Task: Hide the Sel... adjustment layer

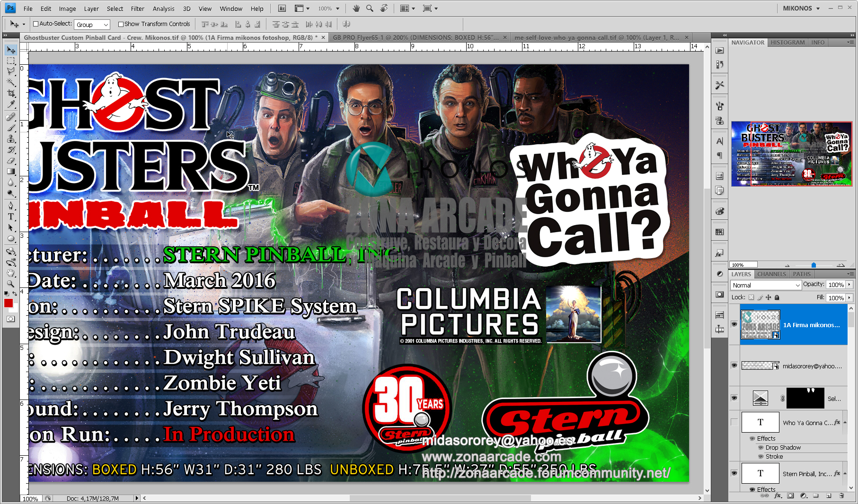Action: [734, 398]
